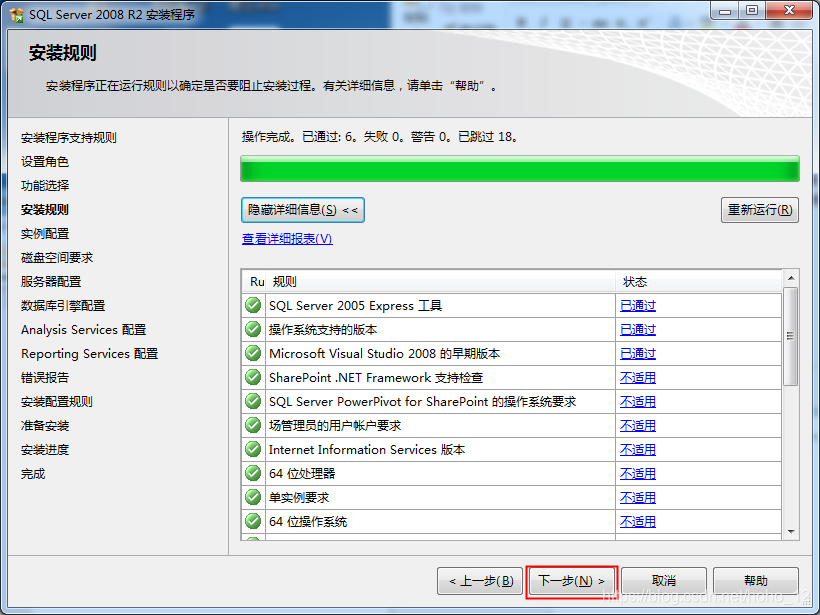The width and height of the screenshot is (820, 615).
Task: Maximize the SQL Server 2008 R2 安装程序 window
Action: click(752, 10)
